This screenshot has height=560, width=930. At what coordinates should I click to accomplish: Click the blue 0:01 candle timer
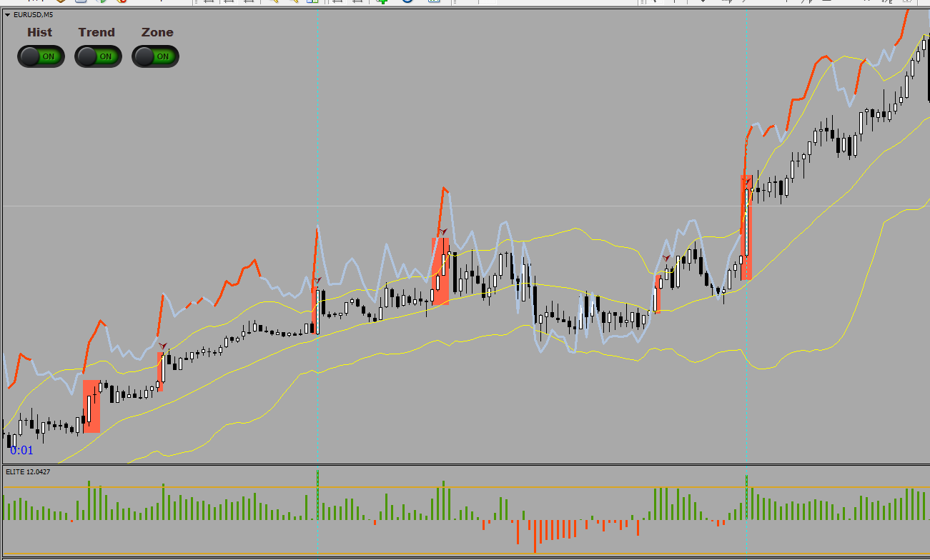tap(21, 450)
